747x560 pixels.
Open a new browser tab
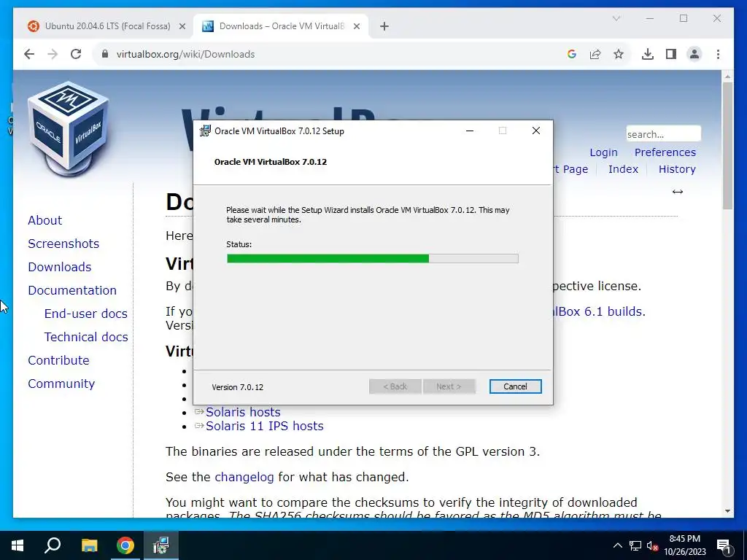tap(384, 26)
